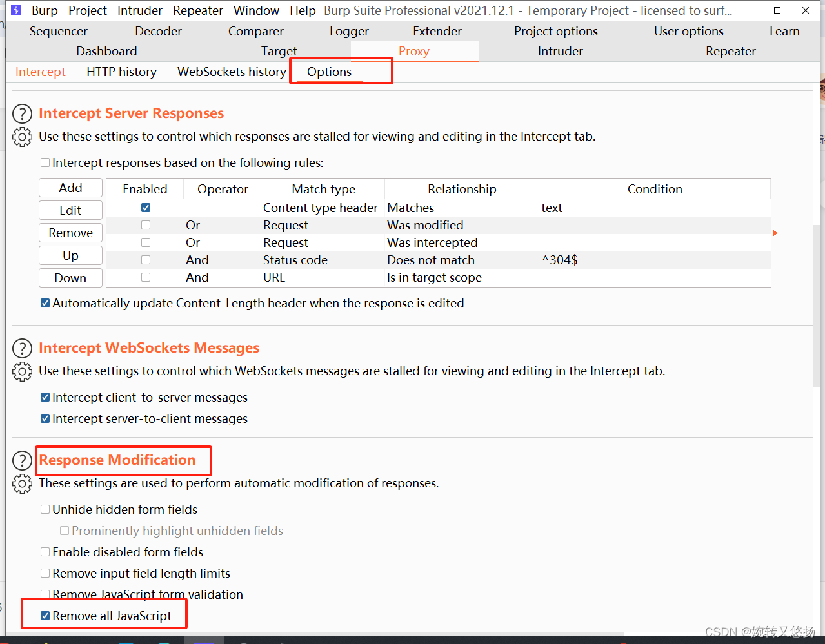Enable the Status code ^304$ rule

tap(146, 260)
